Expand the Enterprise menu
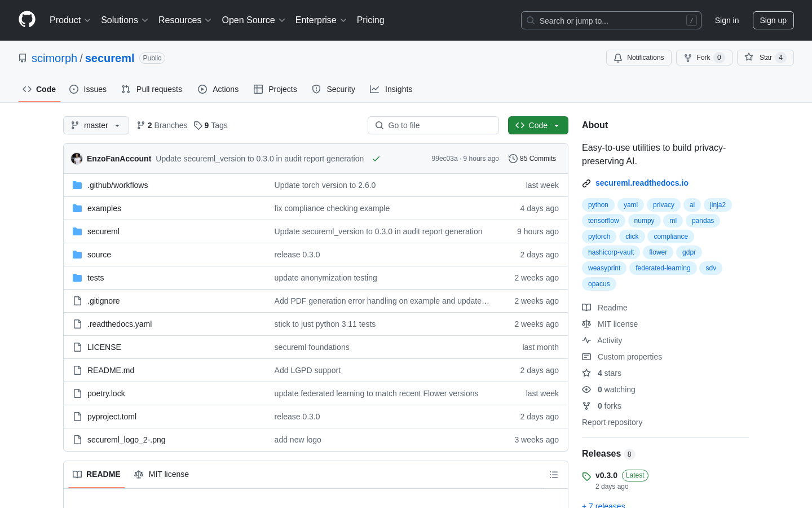The width and height of the screenshot is (812, 508). [321, 20]
